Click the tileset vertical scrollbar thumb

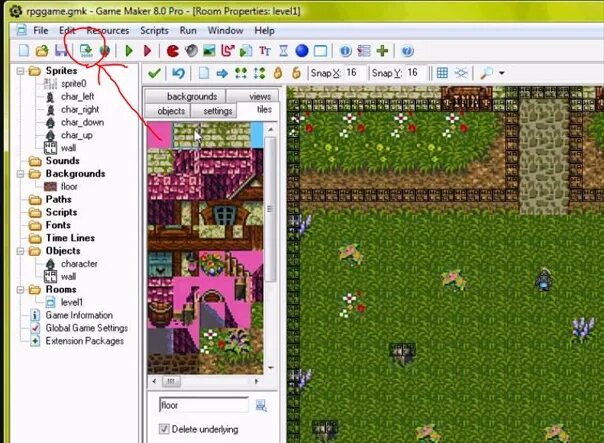[270, 210]
